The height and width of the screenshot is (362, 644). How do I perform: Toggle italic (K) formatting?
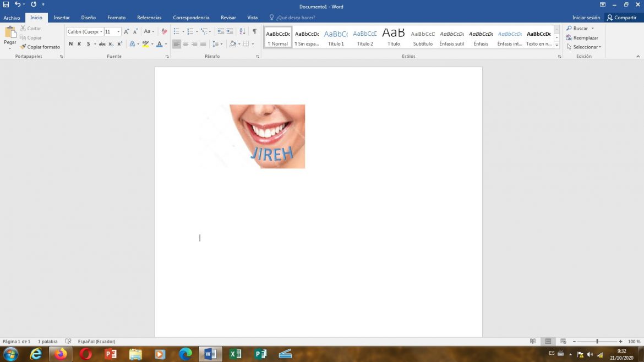click(x=79, y=44)
